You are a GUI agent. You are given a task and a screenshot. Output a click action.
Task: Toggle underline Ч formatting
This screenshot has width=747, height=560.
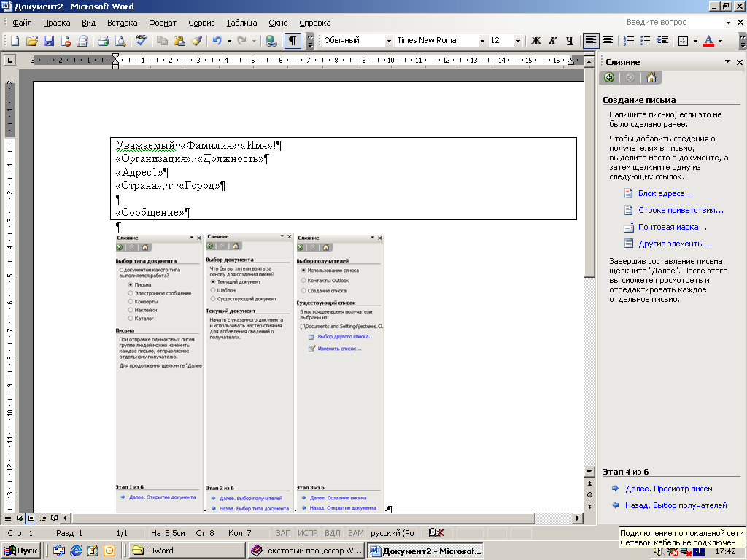[569, 41]
